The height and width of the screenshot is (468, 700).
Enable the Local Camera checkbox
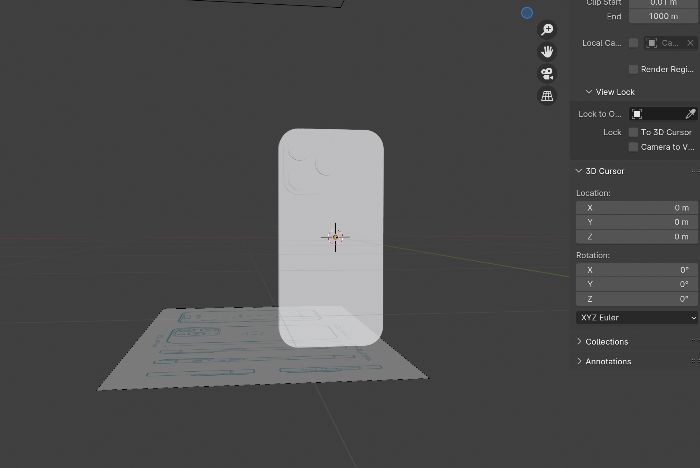click(x=633, y=43)
